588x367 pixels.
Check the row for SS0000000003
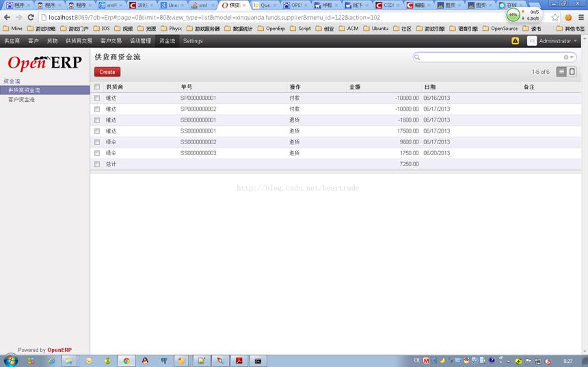pos(97,153)
